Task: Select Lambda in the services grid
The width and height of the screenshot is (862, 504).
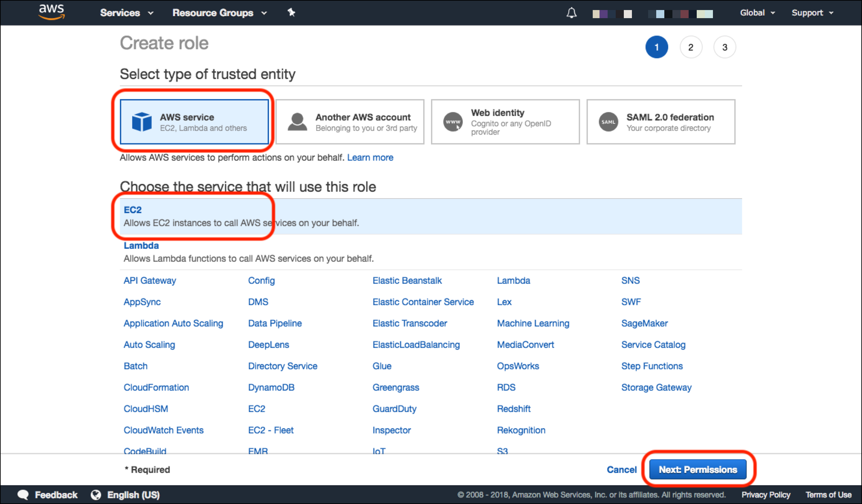Action: (x=513, y=281)
